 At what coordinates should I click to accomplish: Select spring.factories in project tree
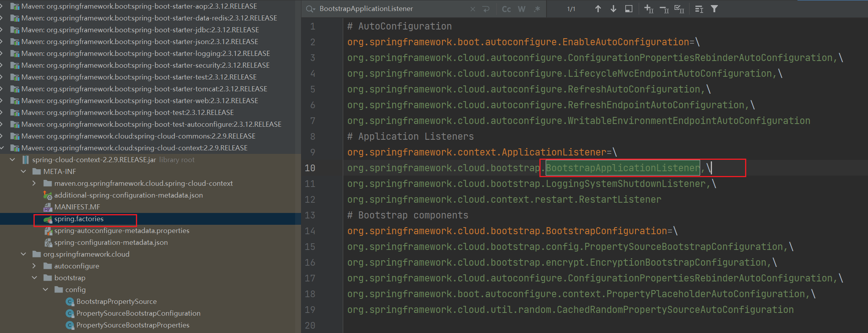point(79,219)
